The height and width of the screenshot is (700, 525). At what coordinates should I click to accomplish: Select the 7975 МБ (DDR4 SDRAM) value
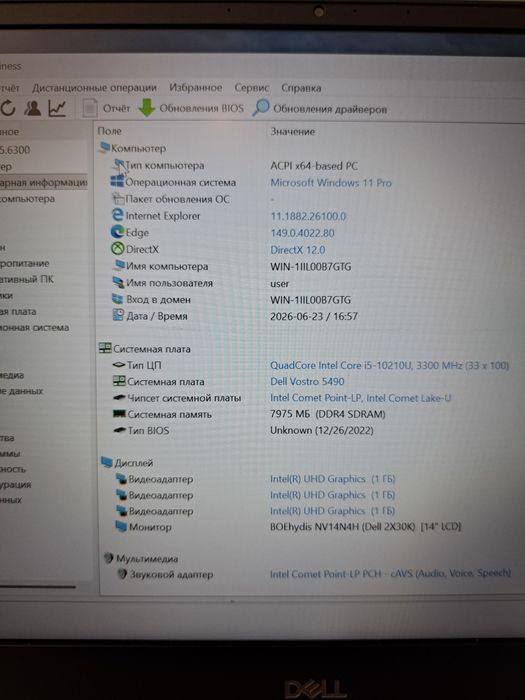click(x=328, y=414)
